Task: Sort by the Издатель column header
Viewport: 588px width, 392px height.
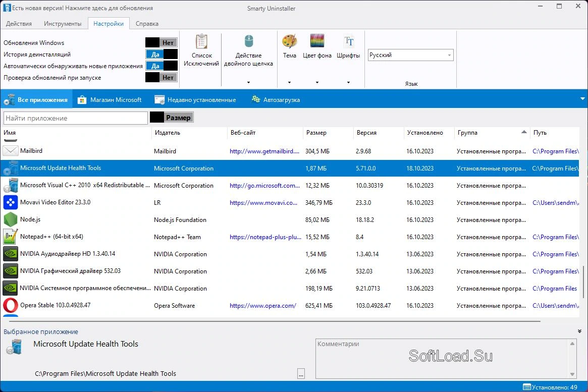Action: point(189,133)
